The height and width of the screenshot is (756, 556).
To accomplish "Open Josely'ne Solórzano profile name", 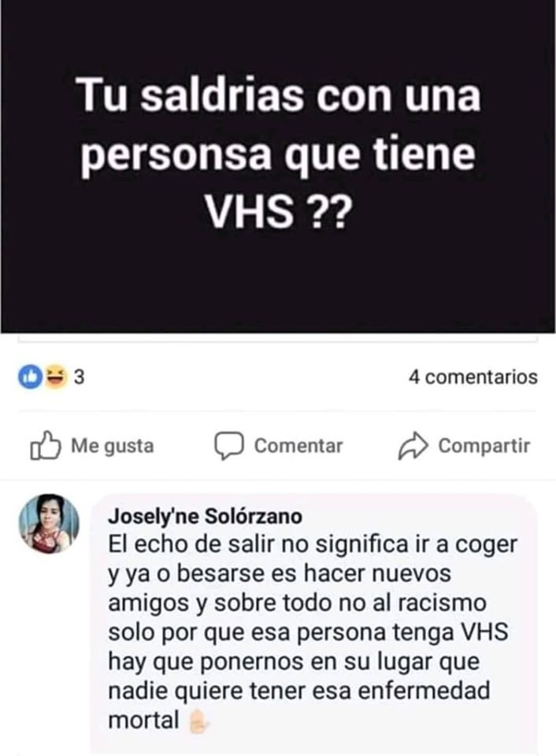I will pyautogui.click(x=205, y=517).
